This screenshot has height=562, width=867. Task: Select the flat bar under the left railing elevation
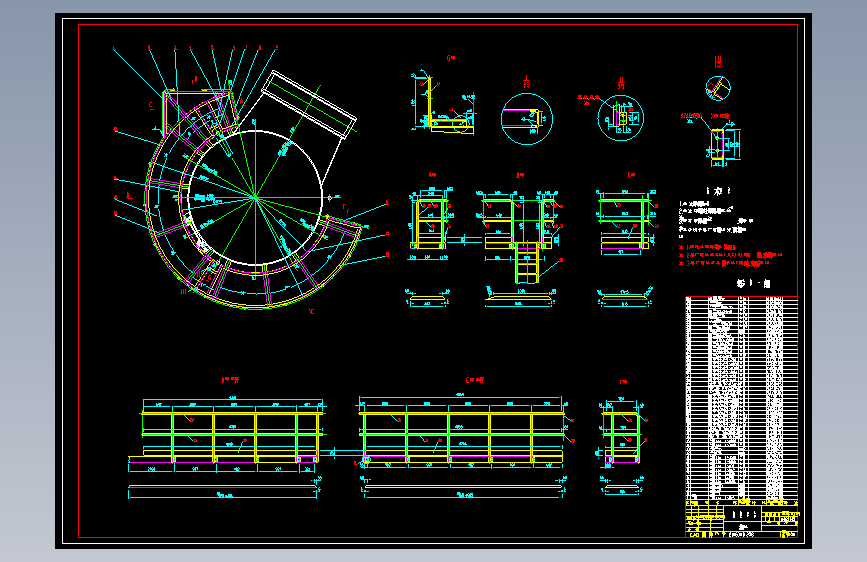(x=223, y=487)
